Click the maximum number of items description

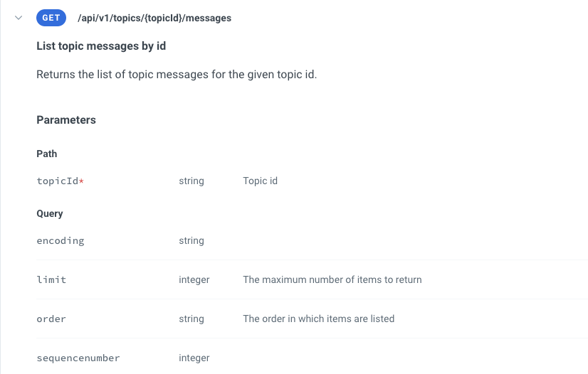[332, 279]
